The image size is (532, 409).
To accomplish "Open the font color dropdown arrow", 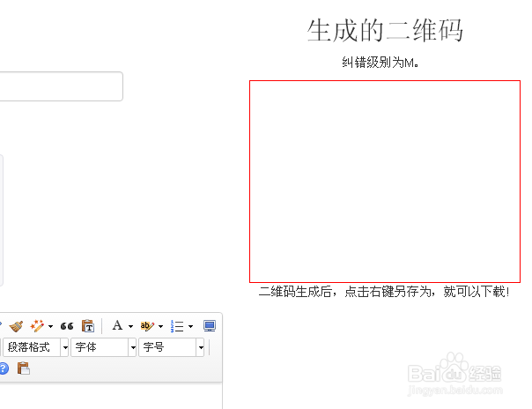I will click(x=130, y=326).
